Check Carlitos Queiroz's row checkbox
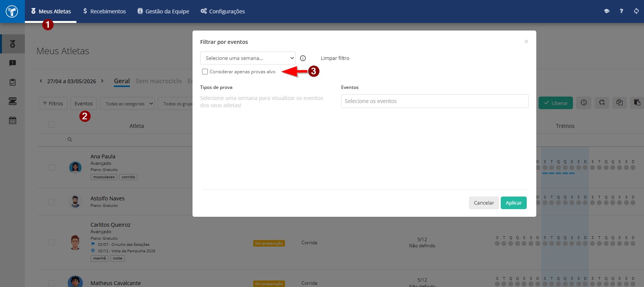Image resolution: width=644 pixels, height=287 pixels. tap(52, 242)
